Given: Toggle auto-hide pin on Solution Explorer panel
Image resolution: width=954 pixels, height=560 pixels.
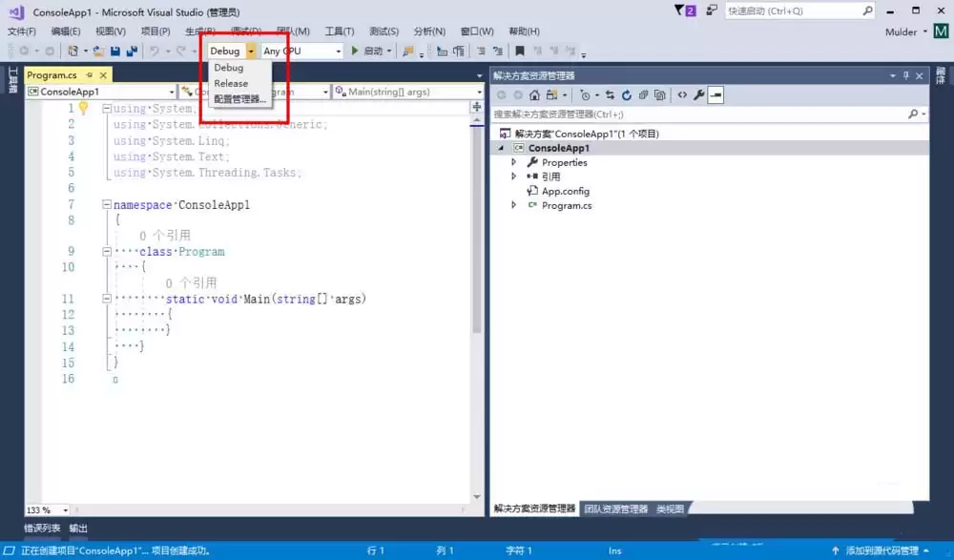Looking at the screenshot, I should (904, 74).
